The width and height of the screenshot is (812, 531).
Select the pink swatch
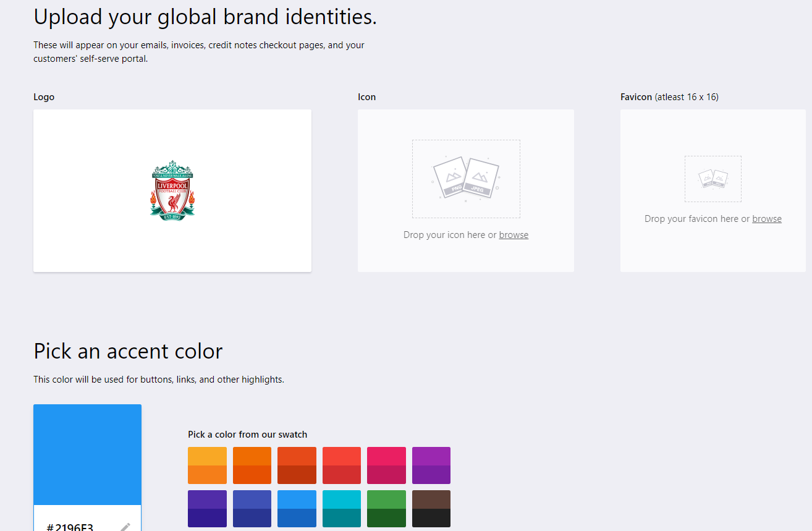tap(386, 465)
